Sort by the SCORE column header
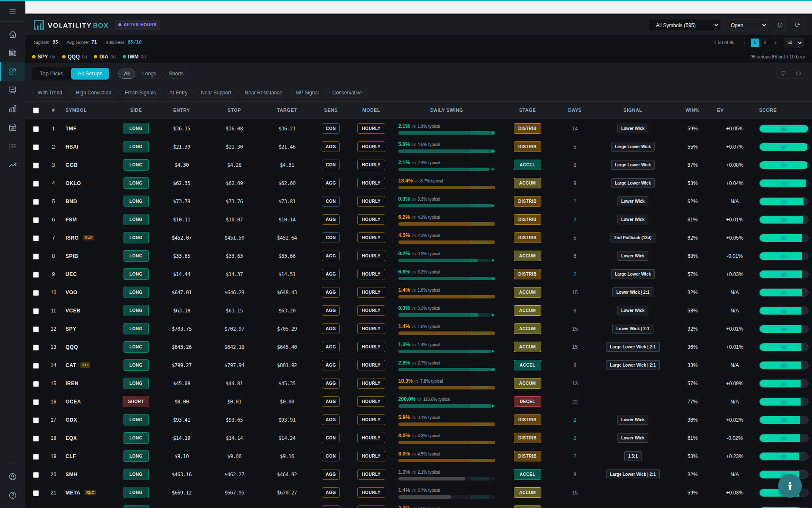Screen dimensions: 812x508 (768, 110)
